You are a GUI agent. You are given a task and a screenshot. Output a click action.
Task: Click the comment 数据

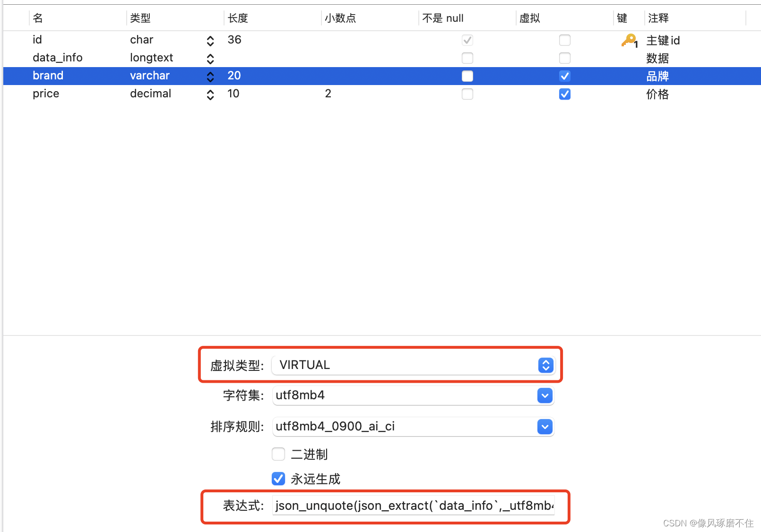coord(657,59)
